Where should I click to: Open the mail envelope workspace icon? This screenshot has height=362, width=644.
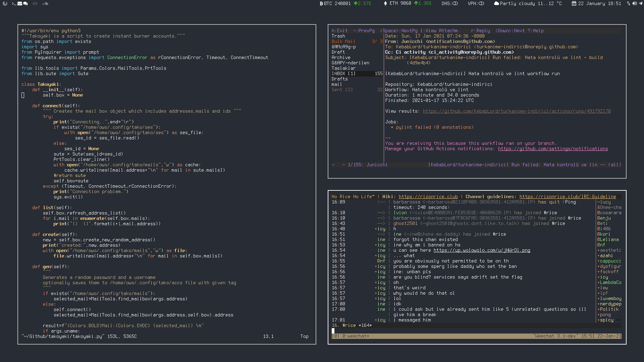point(20,3)
